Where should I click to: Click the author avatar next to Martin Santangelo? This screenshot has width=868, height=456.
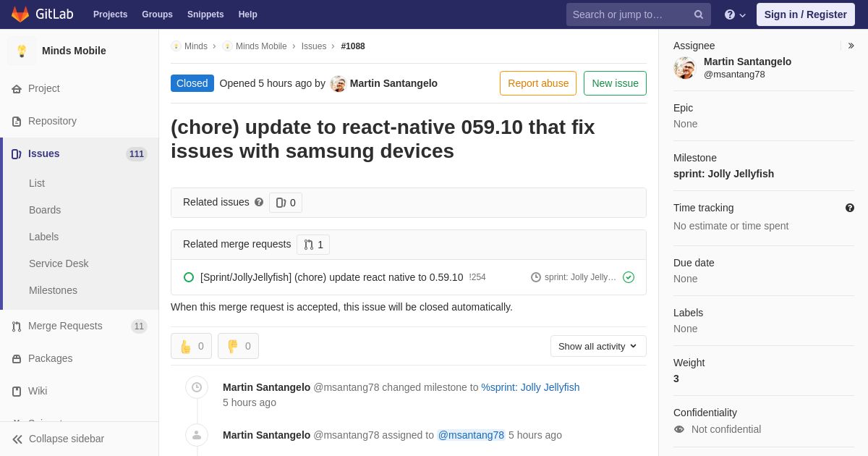point(338,83)
